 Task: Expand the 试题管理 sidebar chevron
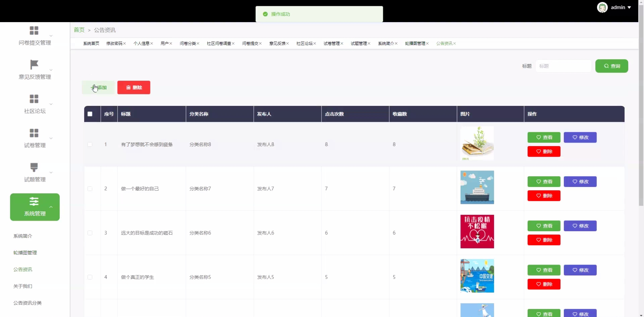coord(51,173)
